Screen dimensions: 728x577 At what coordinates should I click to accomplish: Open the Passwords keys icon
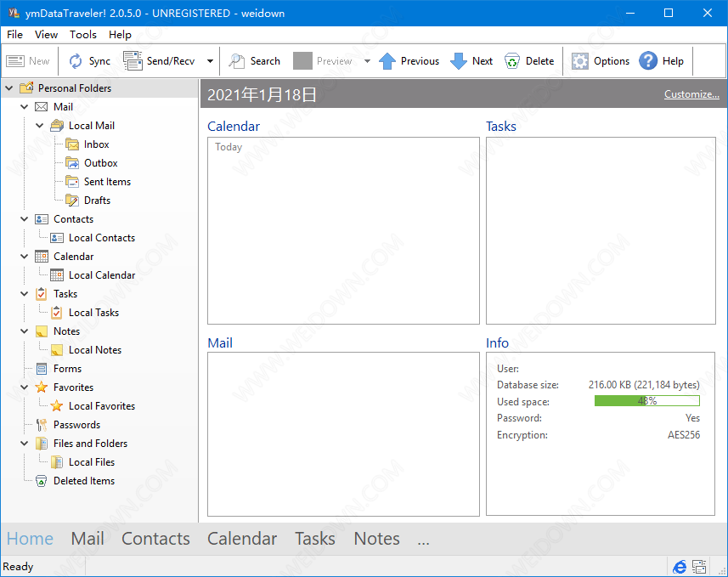42,425
